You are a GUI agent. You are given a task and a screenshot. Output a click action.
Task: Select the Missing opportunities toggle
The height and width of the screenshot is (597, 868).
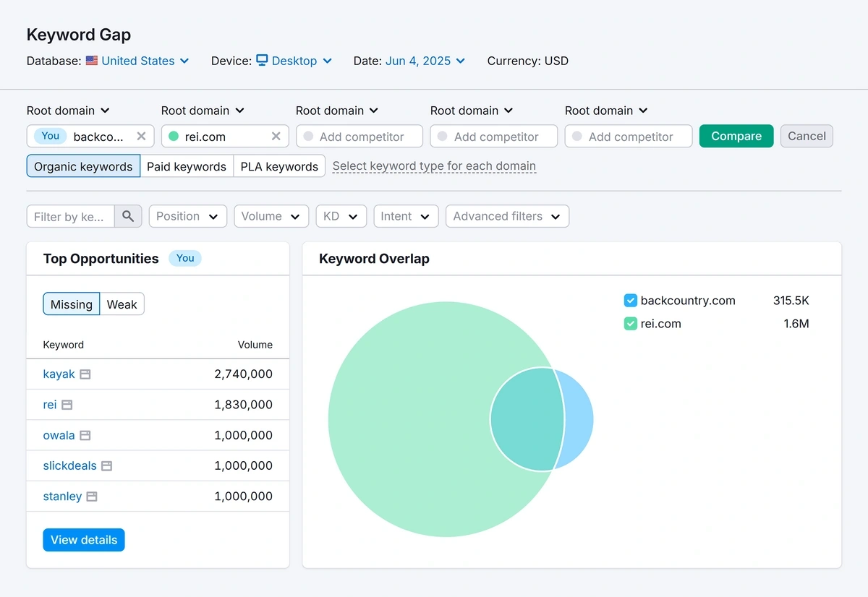pos(72,304)
